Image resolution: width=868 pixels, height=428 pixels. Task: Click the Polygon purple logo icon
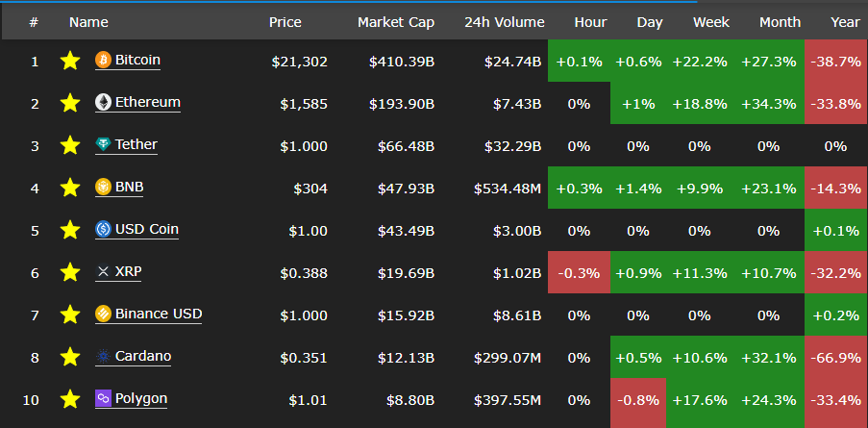(x=103, y=398)
